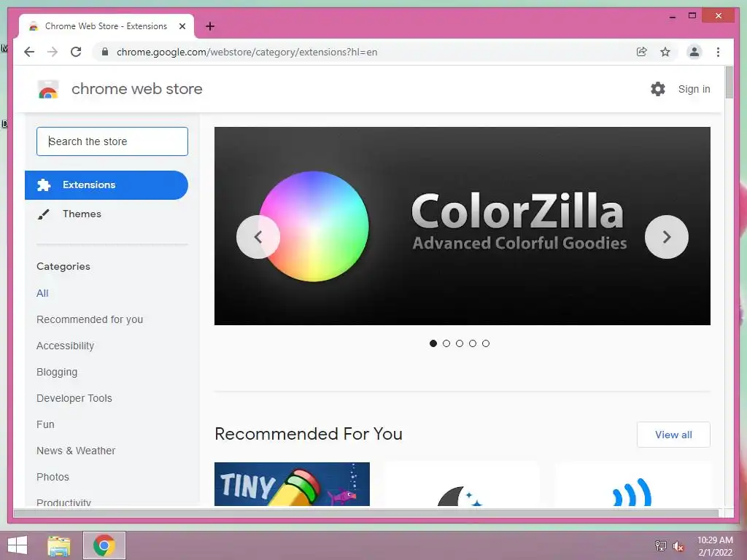The image size is (747, 560).
Task: Open the ColorZilla banner
Action: pos(462,226)
